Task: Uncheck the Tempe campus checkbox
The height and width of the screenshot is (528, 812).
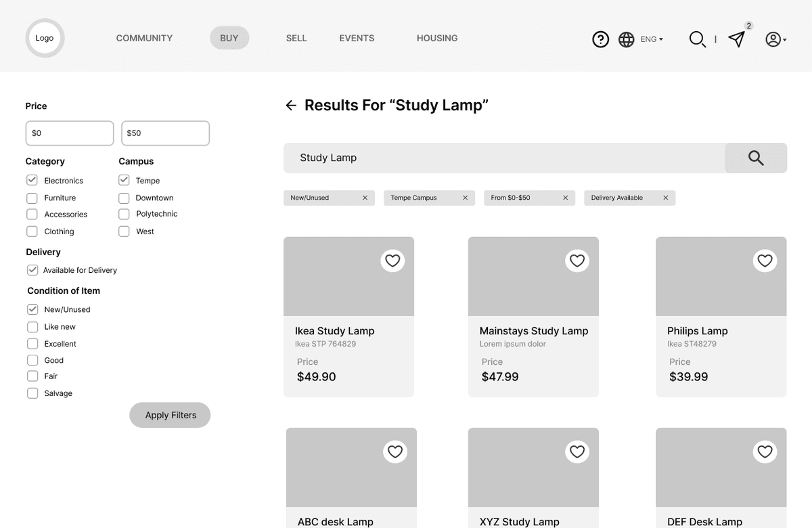Action: tap(124, 180)
